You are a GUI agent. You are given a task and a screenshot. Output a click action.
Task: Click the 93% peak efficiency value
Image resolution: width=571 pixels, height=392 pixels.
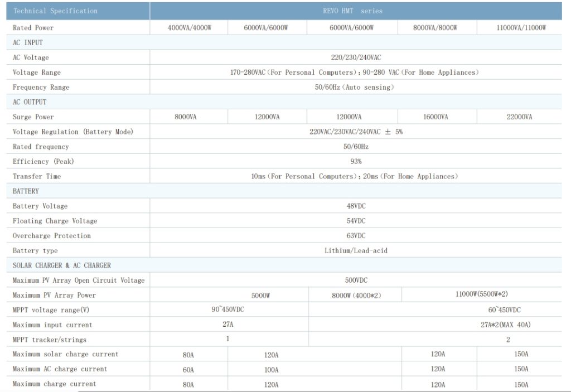356,162
